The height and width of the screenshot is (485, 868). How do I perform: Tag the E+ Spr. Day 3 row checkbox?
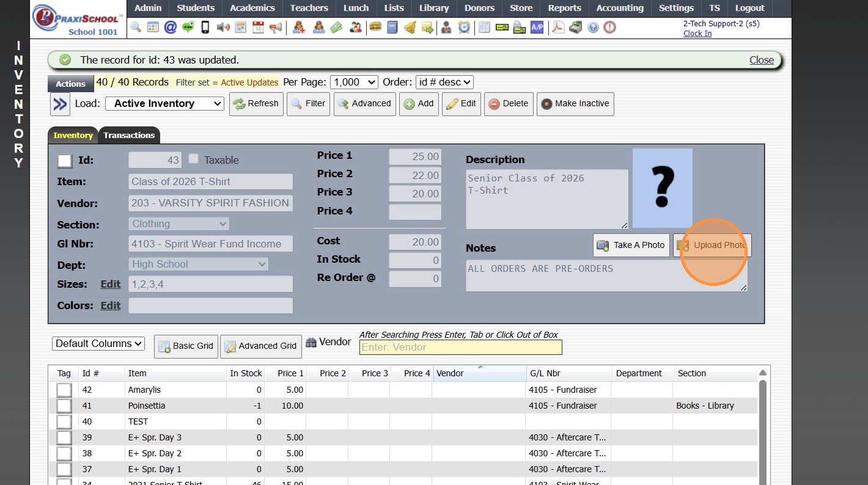(x=64, y=437)
